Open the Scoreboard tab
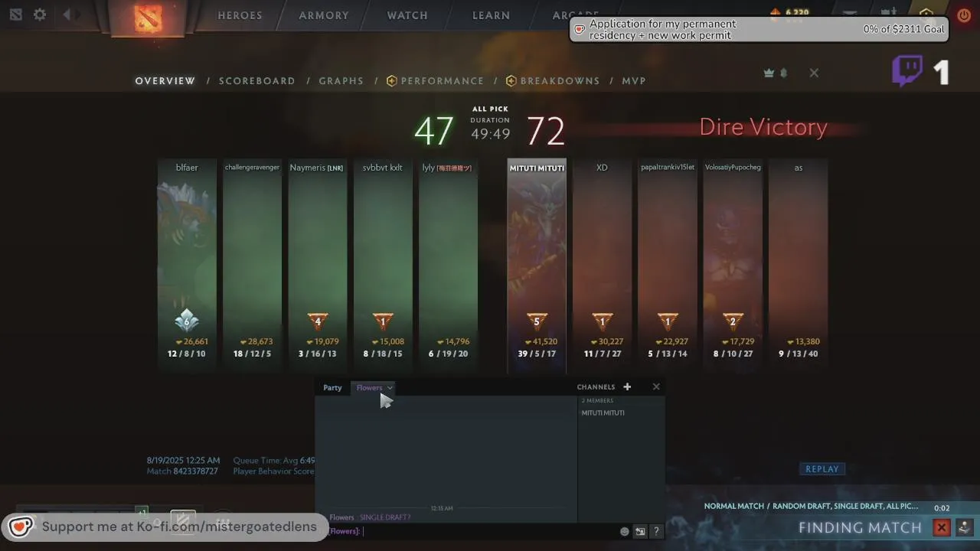Screen dimensions: 980x551 257,80
